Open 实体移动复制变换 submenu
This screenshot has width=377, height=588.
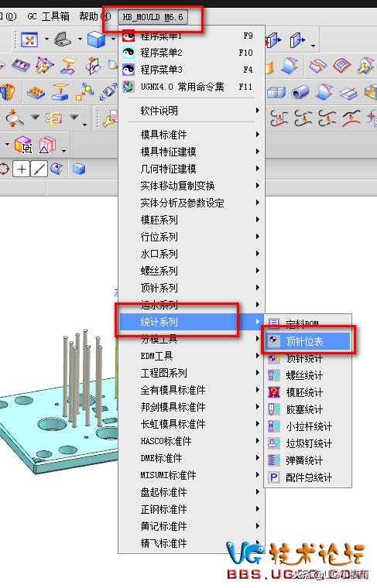point(192,186)
